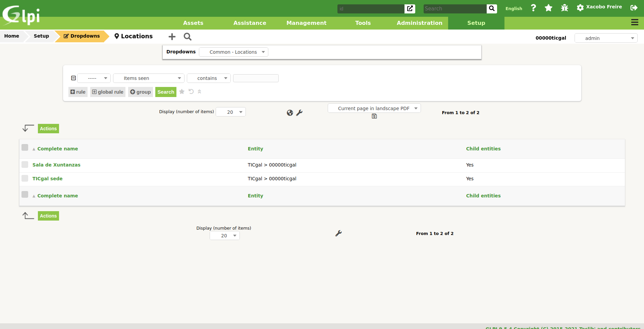
Task: Open the preferences gear icon next to Xacobo Freire
Action: click(580, 8)
